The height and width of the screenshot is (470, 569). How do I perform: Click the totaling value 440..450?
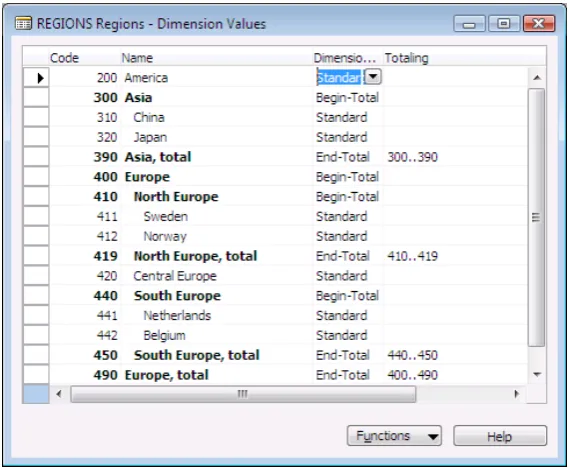(413, 355)
